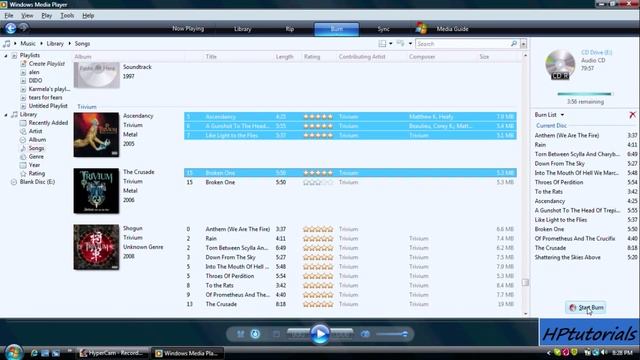Viewport: 640px width, 360px height.
Task: Clear the burn list with the red X
Action: pyautogui.click(x=632, y=115)
